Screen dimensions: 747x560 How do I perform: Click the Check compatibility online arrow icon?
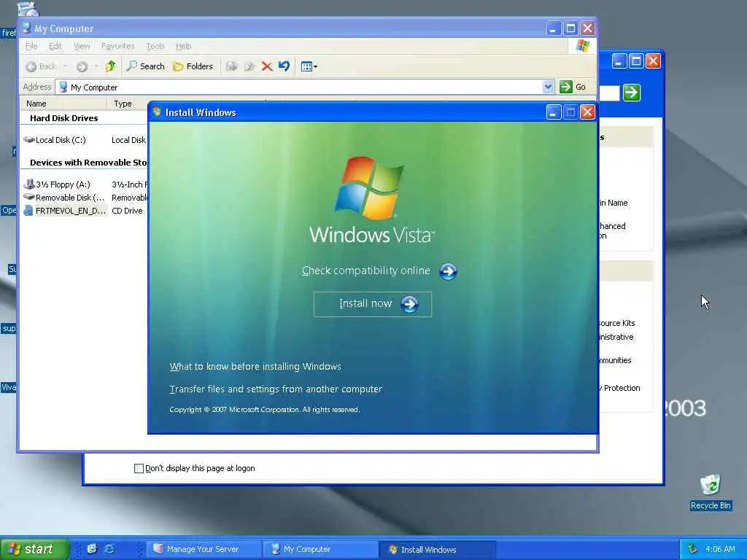tap(448, 271)
